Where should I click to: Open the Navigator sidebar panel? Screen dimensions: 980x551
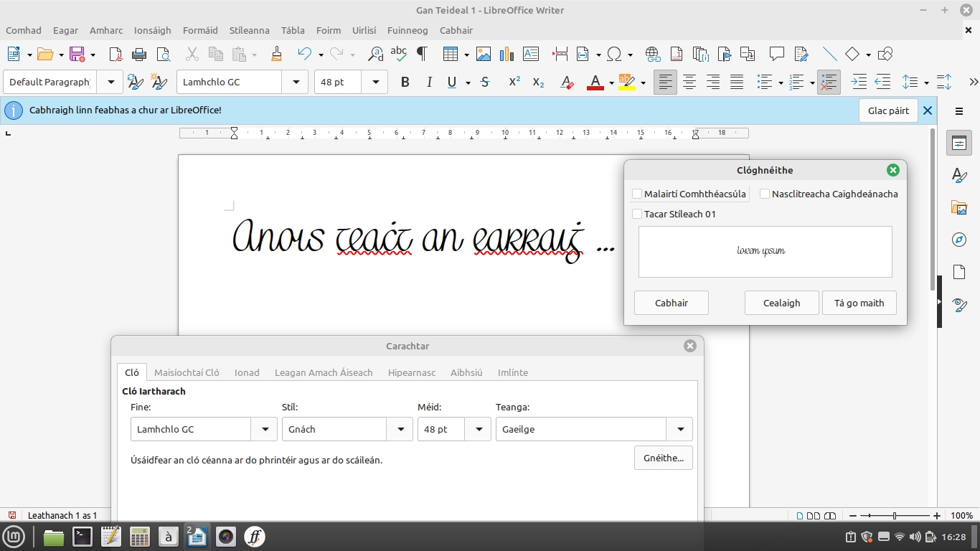[x=958, y=240]
